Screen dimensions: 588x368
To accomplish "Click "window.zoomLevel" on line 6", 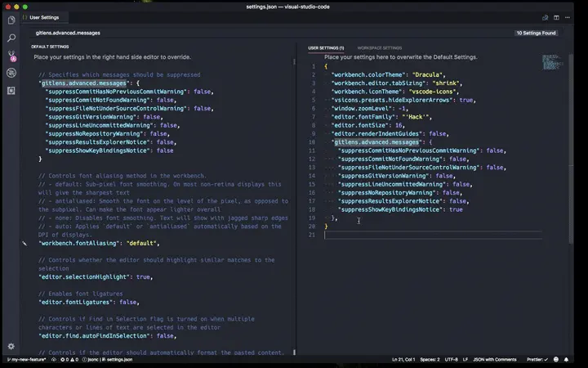I will click(362, 109).
